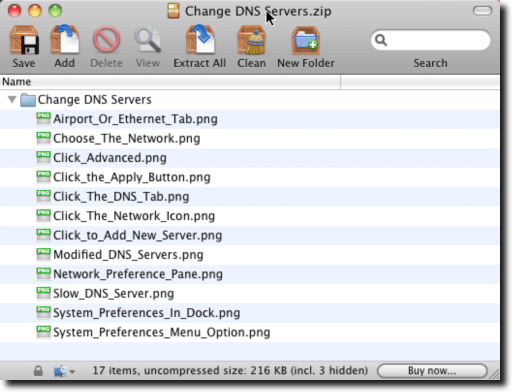Image resolution: width=512 pixels, height=392 pixels.
Task: Select Airport_Or_Ethernet_Tab.png
Action: click(250, 119)
